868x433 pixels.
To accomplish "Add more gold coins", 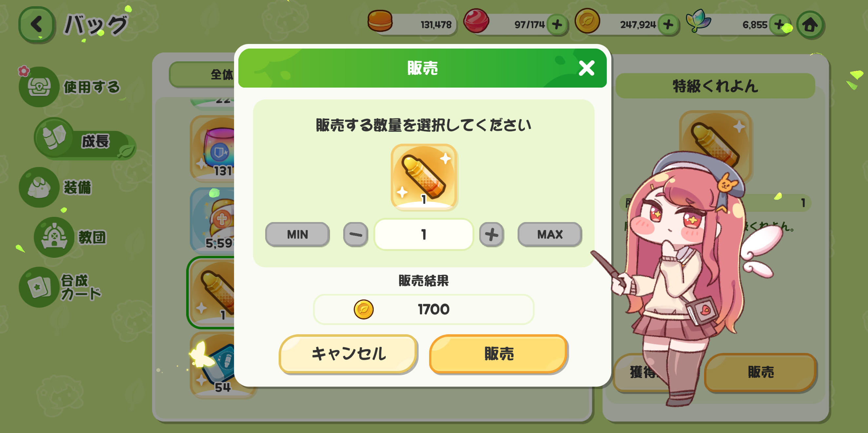I will pyautogui.click(x=668, y=25).
